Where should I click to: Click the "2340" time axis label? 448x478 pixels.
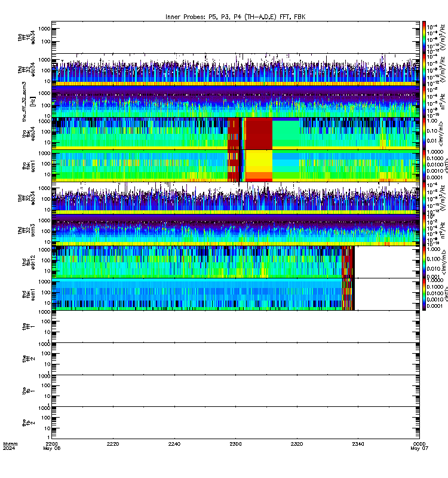pos(358,444)
